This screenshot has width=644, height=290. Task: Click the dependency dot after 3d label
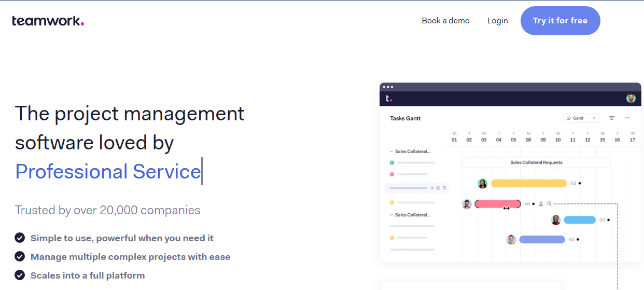[x=608, y=220]
